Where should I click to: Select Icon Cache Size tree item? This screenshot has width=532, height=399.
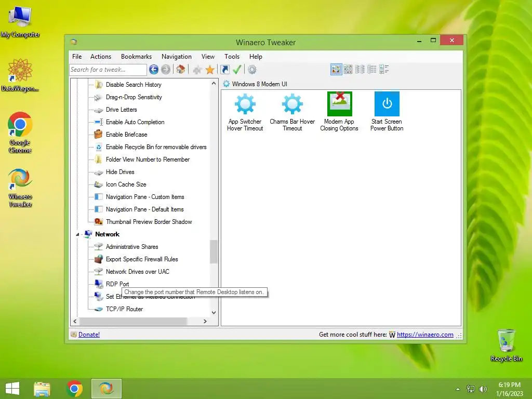(126, 184)
